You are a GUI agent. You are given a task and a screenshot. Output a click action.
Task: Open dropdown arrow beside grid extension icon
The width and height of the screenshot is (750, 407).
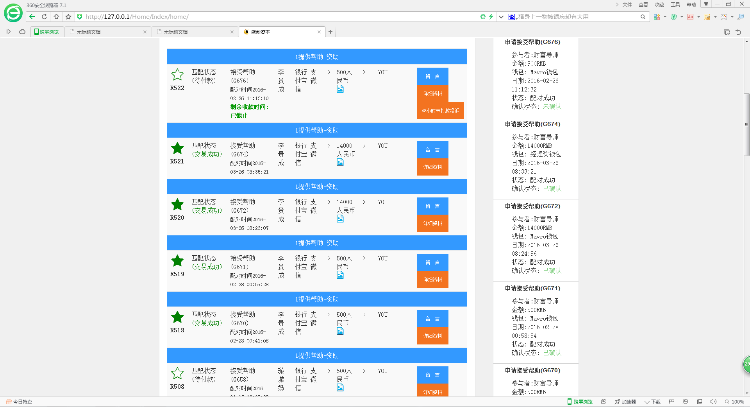665,17
